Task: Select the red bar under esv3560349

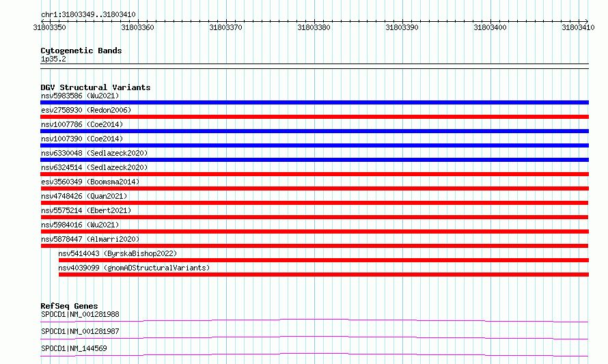Action: tap(314, 188)
